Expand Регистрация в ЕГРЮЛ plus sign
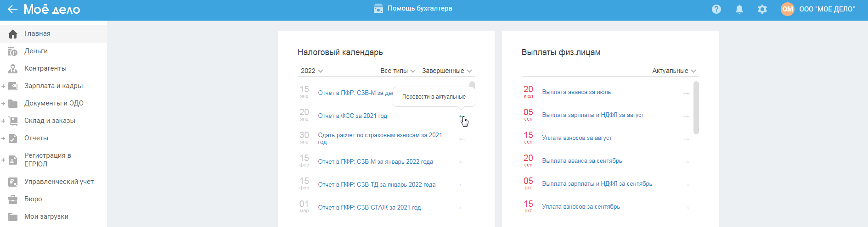 3,160
